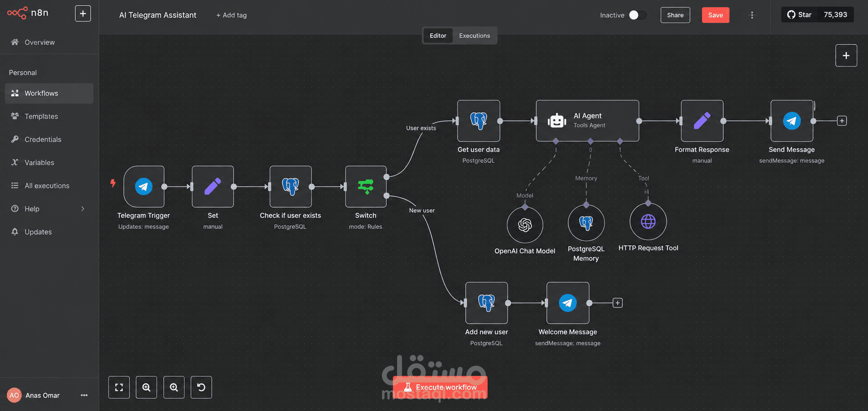
Task: Click the zoom in canvas button
Action: pyautogui.click(x=146, y=387)
